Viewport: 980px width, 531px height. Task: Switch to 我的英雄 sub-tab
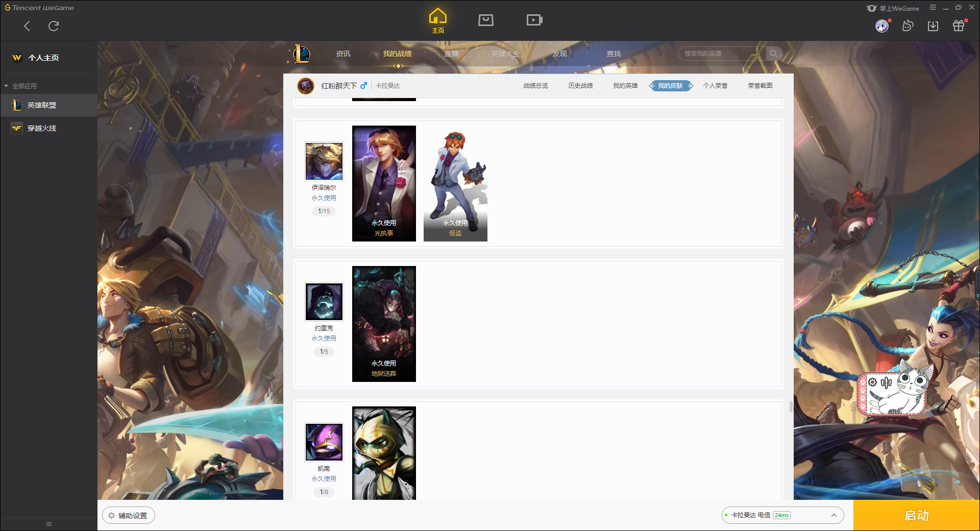pyautogui.click(x=625, y=86)
